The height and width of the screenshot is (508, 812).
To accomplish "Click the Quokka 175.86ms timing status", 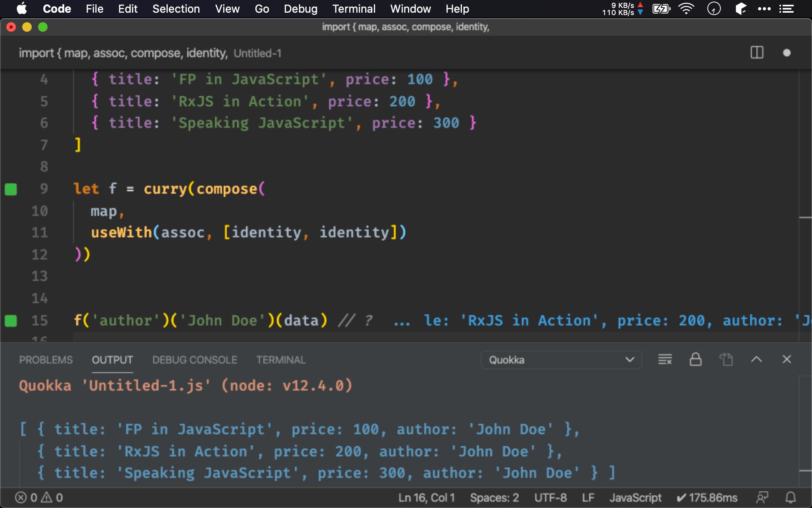I will coord(707,498).
